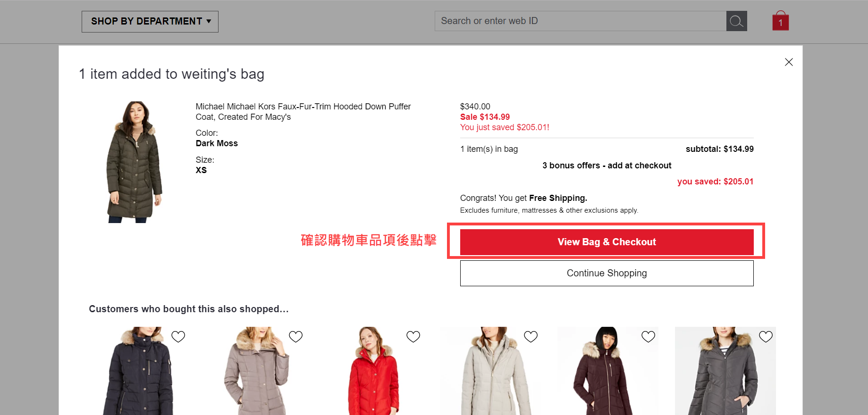This screenshot has height=415, width=868.
Task: Heart the burgundy hooded coat
Action: [x=648, y=337]
